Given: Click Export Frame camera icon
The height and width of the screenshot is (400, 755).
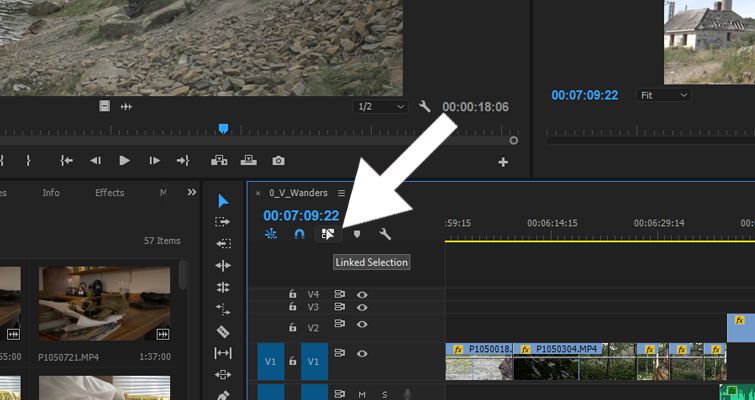Looking at the screenshot, I should (x=278, y=160).
